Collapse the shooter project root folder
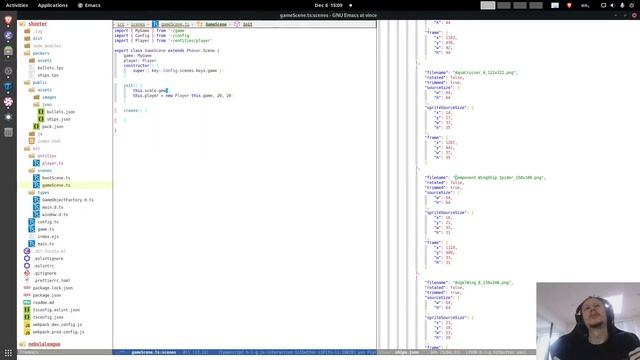Image resolution: width=640 pixels, height=360 pixels. tap(22, 24)
